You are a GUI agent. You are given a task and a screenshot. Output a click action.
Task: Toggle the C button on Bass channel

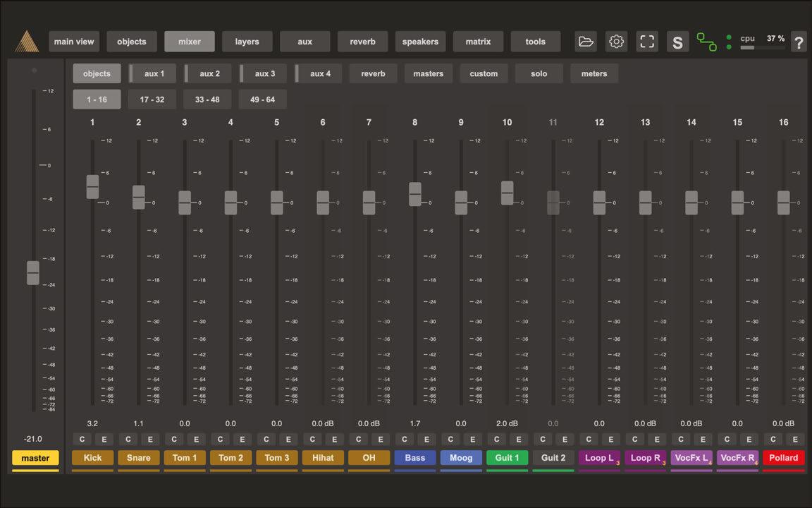[405, 440]
